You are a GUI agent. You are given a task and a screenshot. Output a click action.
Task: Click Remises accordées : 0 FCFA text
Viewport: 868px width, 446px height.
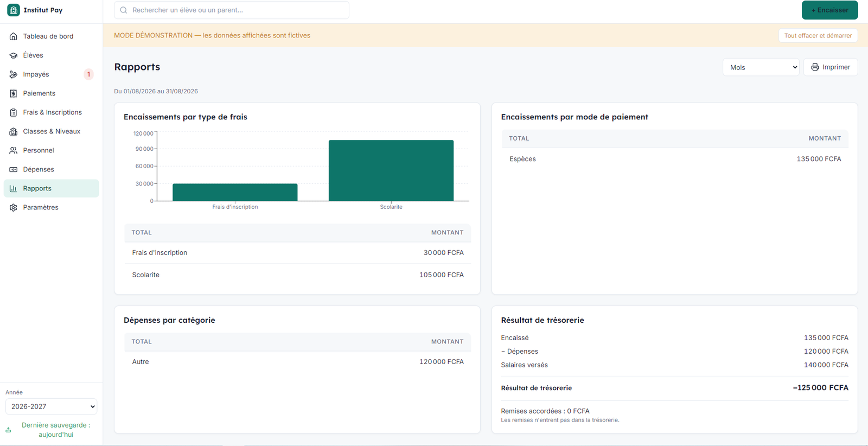pos(545,411)
